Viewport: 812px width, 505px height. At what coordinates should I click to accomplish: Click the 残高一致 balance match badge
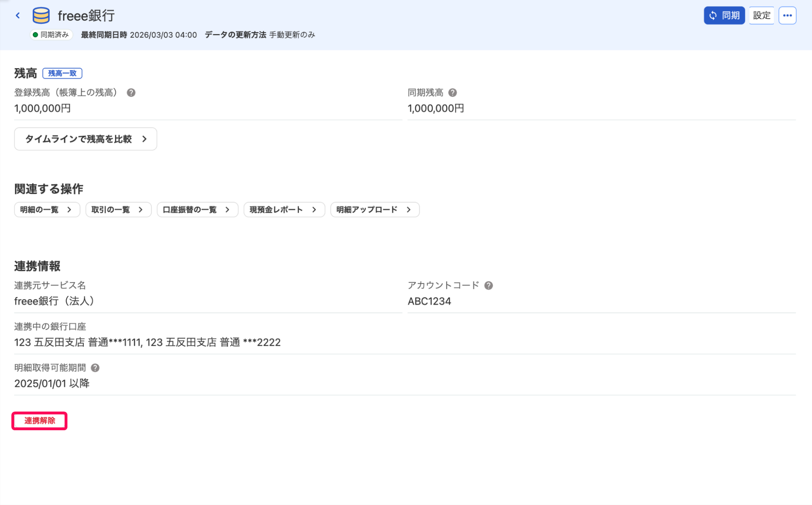tap(62, 73)
